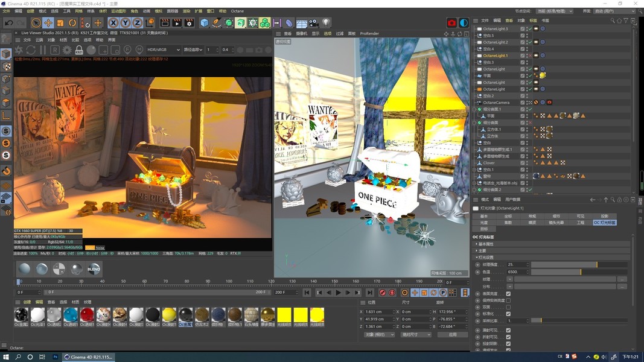Select the Live Selection arrow tool
Viewport: 644px width, 362px height.
[36, 23]
